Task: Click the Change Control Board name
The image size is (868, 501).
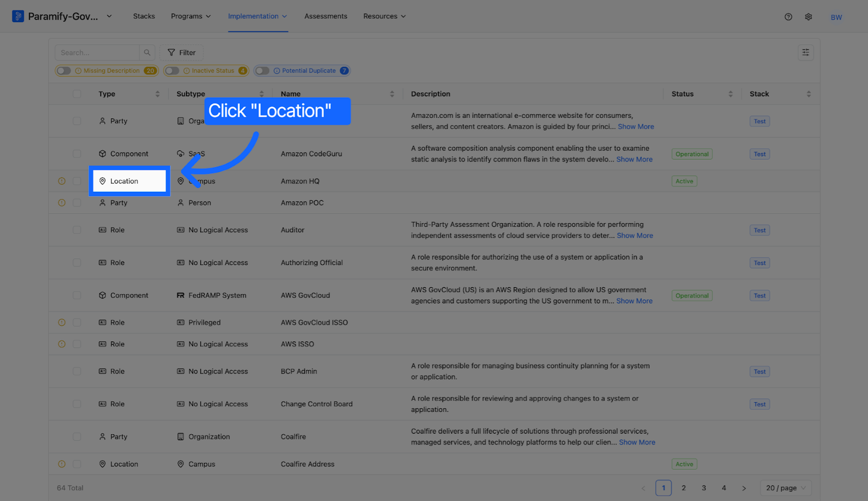Action: tap(317, 404)
